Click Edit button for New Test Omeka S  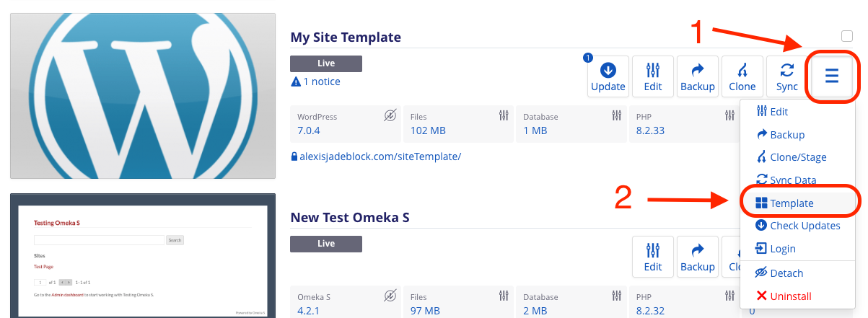tap(653, 257)
